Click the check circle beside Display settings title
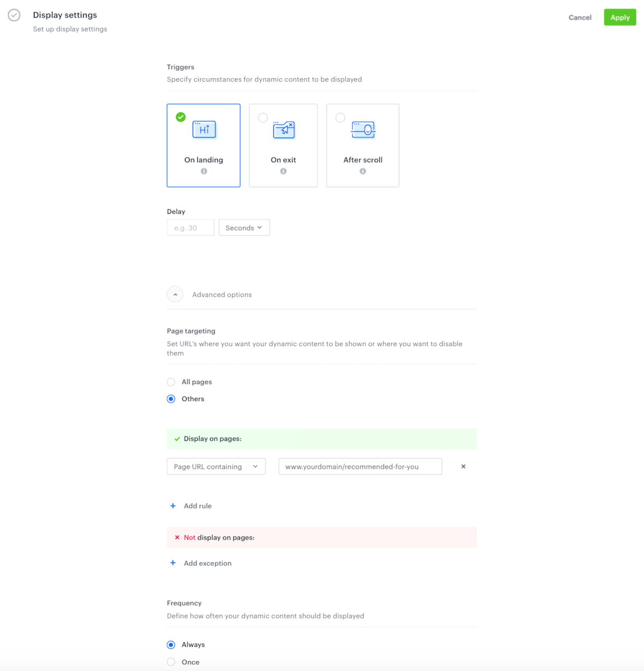This screenshot has width=644, height=671. click(14, 15)
